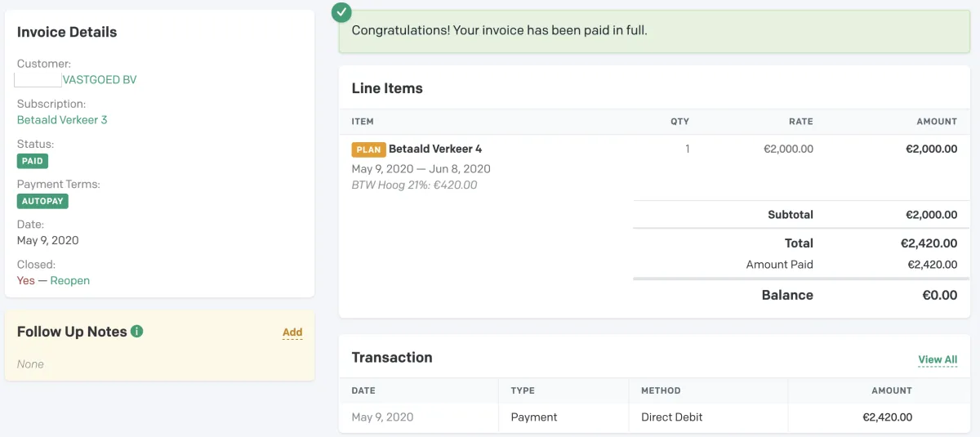This screenshot has width=980, height=437.
Task: Click the RATE column header
Action: (x=800, y=122)
